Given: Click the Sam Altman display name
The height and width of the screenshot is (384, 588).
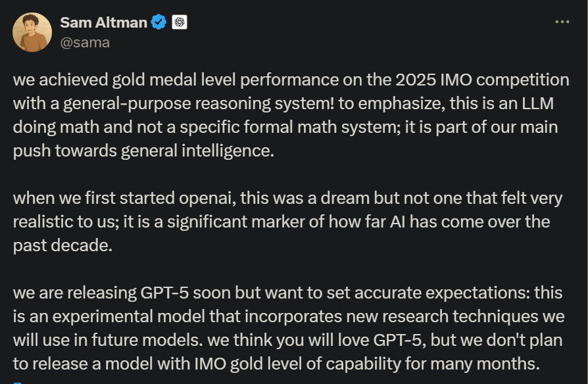Looking at the screenshot, I should coord(102,22).
